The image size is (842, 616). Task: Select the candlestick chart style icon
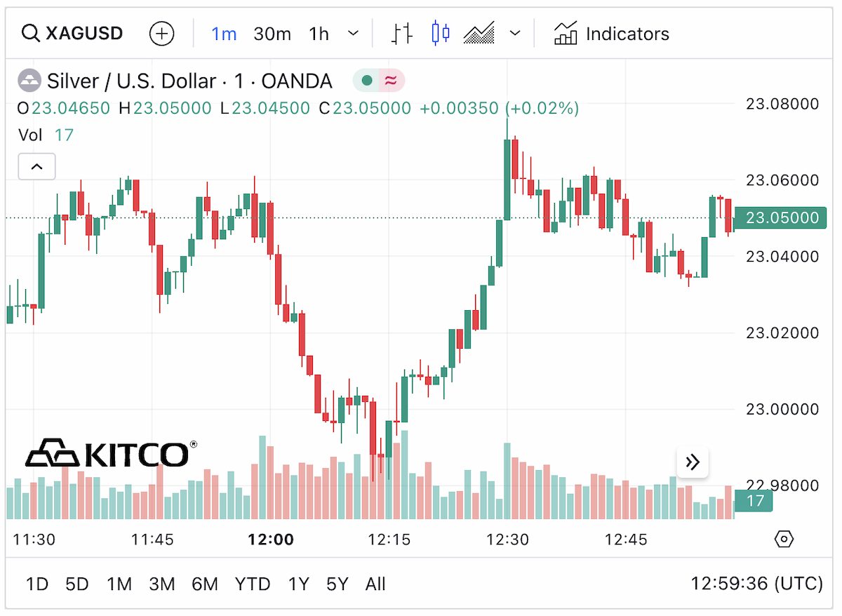[x=441, y=33]
